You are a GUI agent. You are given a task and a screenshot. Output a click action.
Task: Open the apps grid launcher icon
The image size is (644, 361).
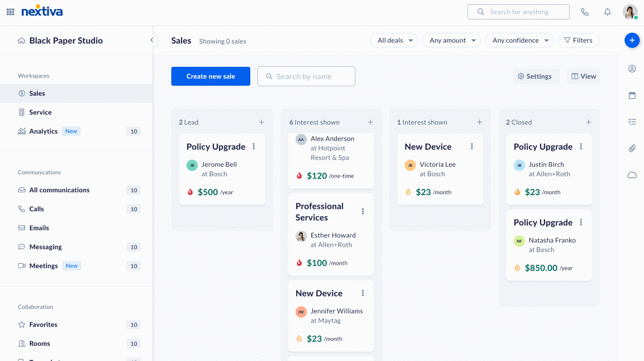pyautogui.click(x=10, y=12)
